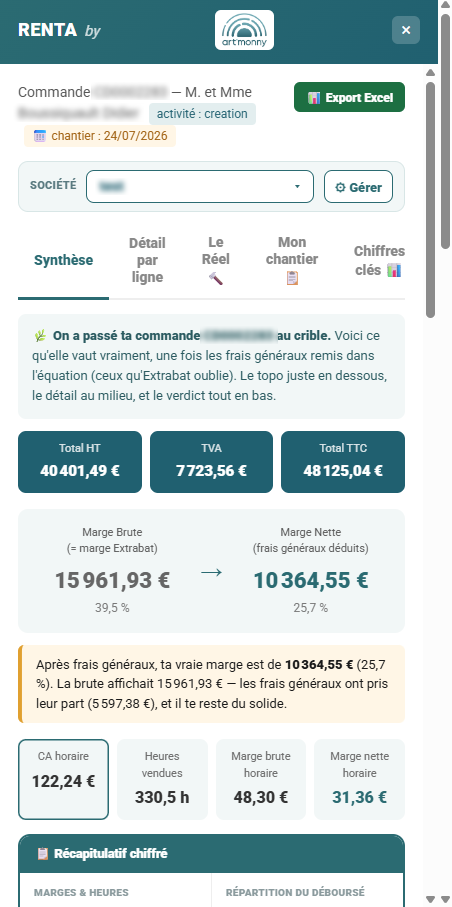This screenshot has height=907, width=452.
Task: Select the Marge brute horaire card
Action: pyautogui.click(x=261, y=779)
